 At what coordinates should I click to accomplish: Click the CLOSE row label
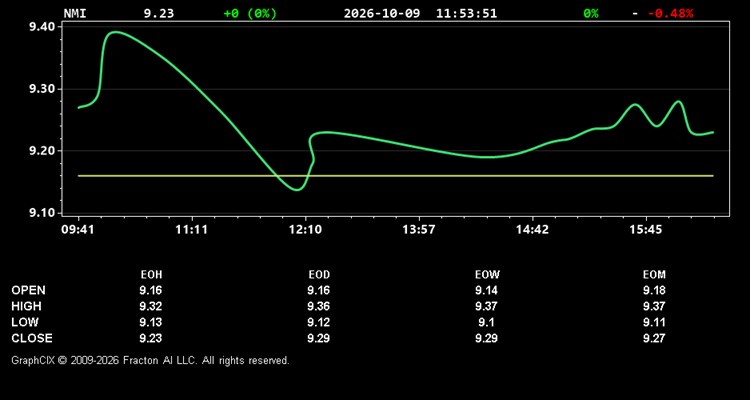click(x=32, y=338)
